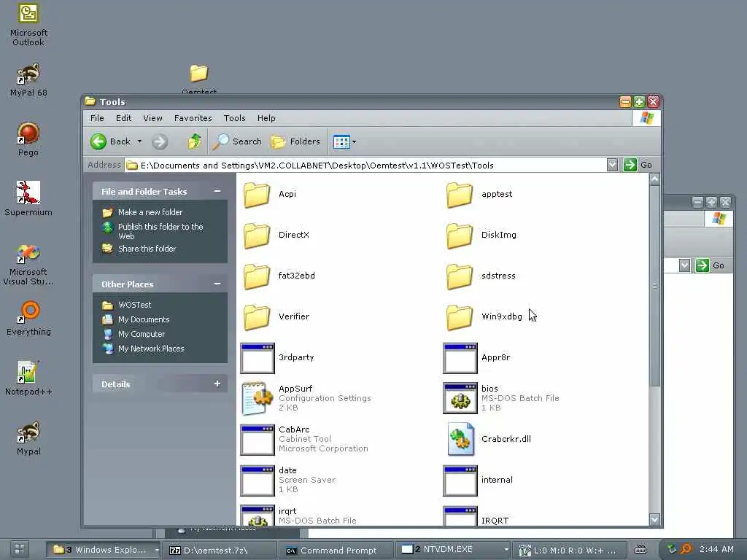Open the address dropdown in the background window

(684, 265)
